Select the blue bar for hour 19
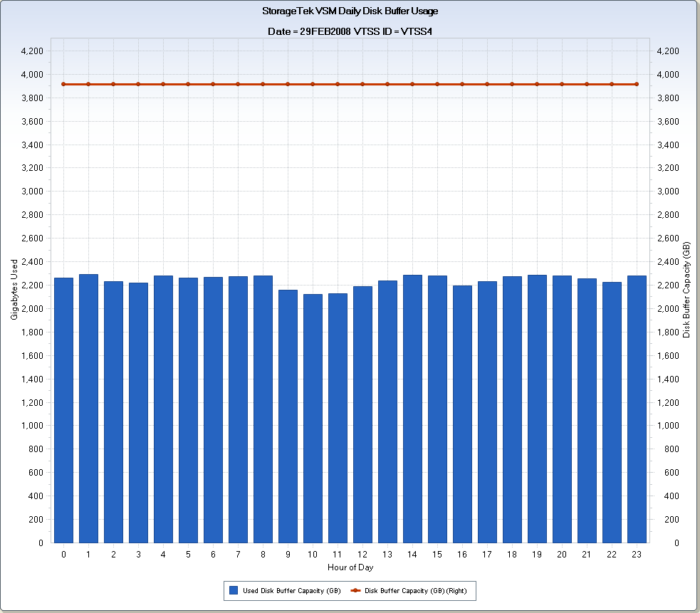 (537, 409)
